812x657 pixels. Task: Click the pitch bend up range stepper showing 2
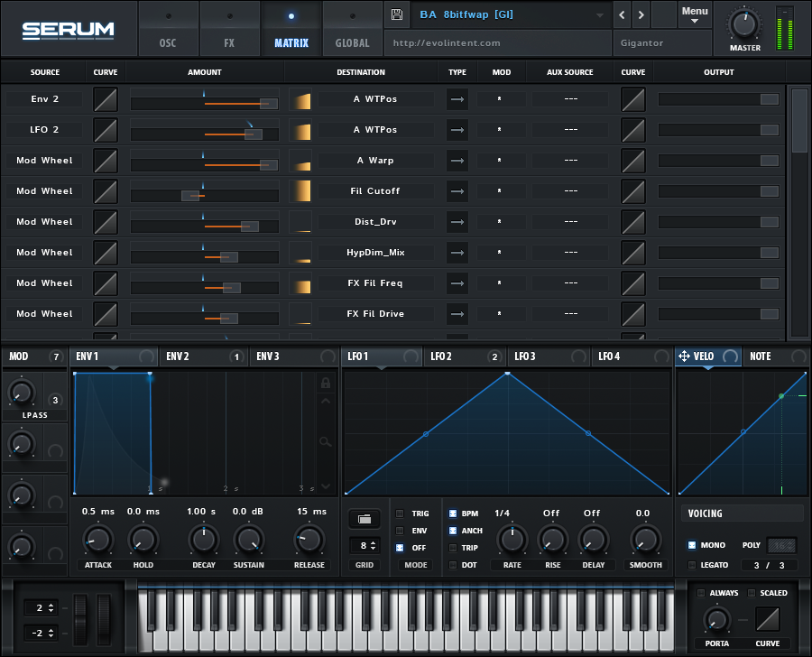(x=41, y=607)
